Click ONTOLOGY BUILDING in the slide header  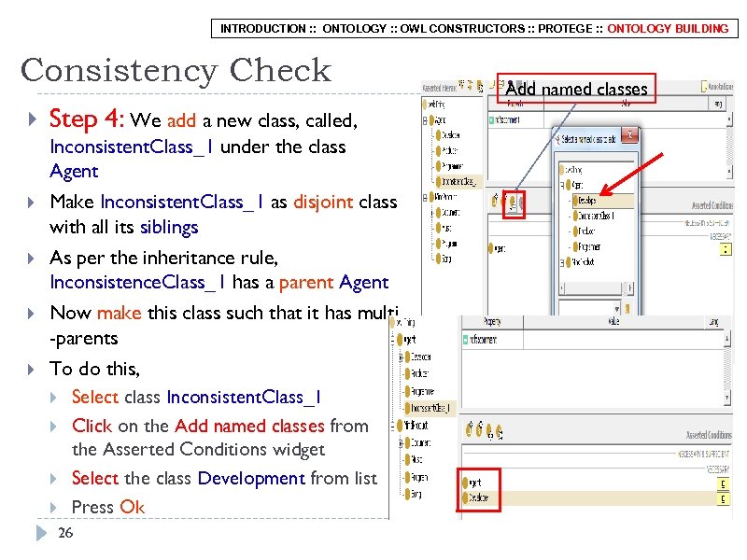(668, 29)
